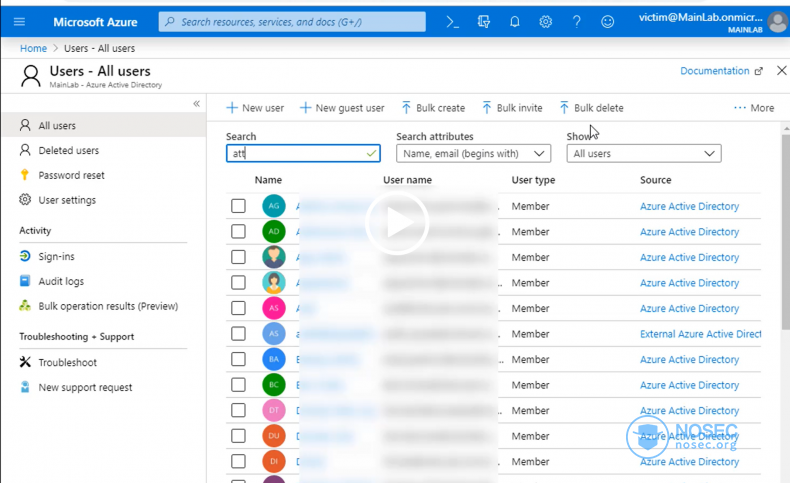The width and height of the screenshot is (790, 483).
Task: Click the User name column header
Action: (x=407, y=180)
